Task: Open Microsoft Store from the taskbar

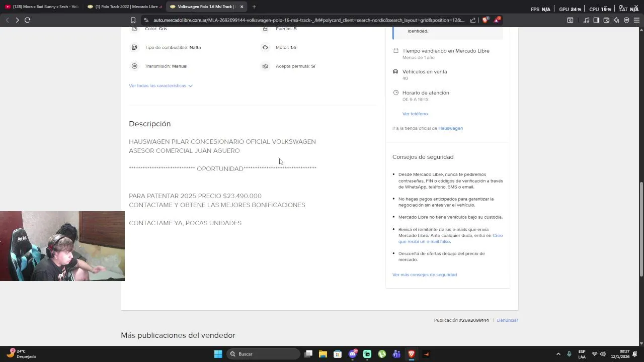Action: [x=338, y=354]
